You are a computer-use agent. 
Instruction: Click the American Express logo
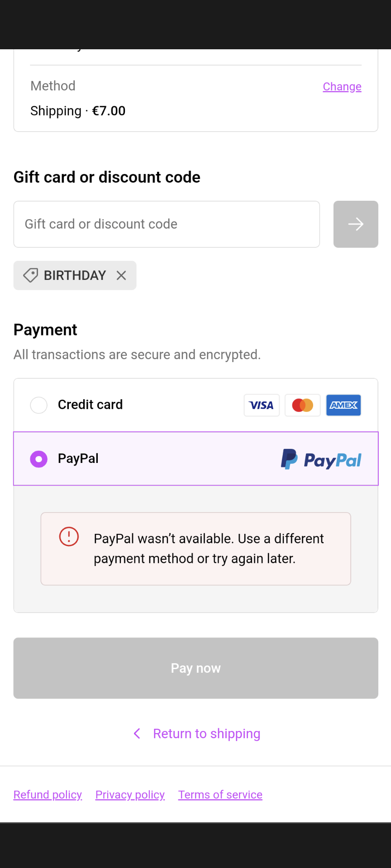pyautogui.click(x=343, y=405)
